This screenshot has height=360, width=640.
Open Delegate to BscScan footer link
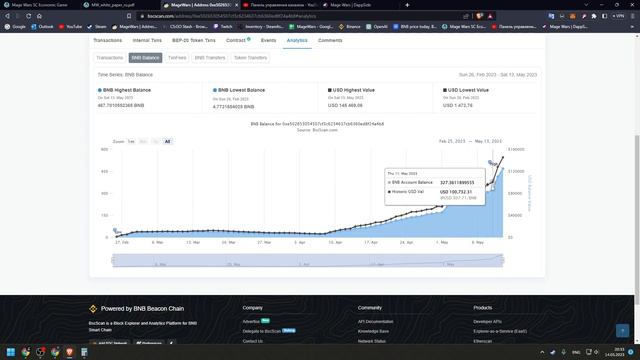point(262,331)
